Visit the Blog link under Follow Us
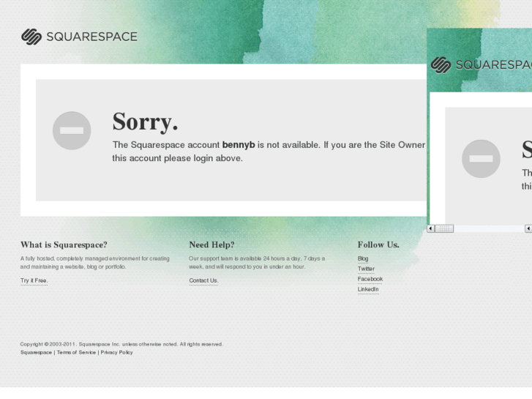Viewport: 532px width, 399px height. [363, 258]
